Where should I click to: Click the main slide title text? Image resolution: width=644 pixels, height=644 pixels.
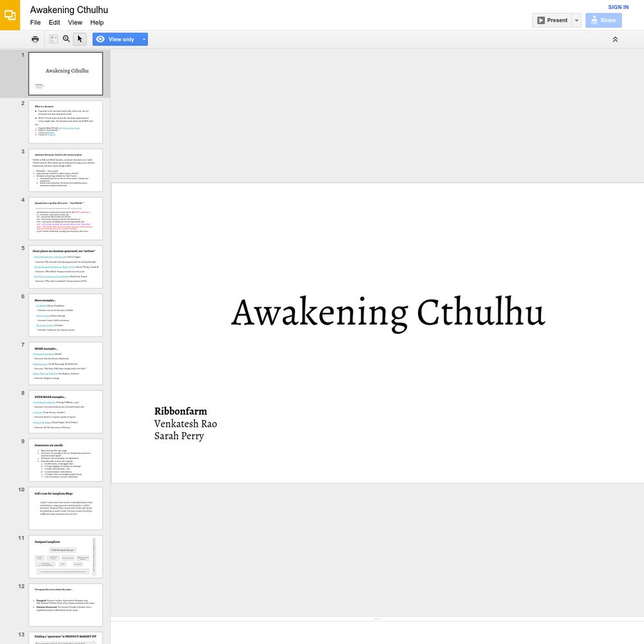[x=388, y=313]
